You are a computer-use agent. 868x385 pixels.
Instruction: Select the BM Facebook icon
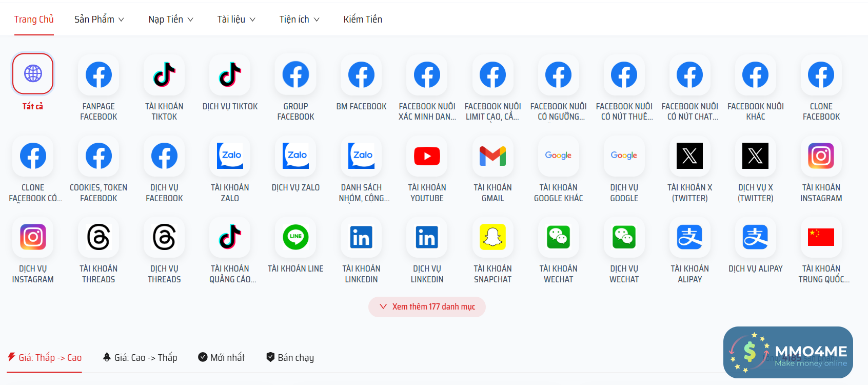361,74
